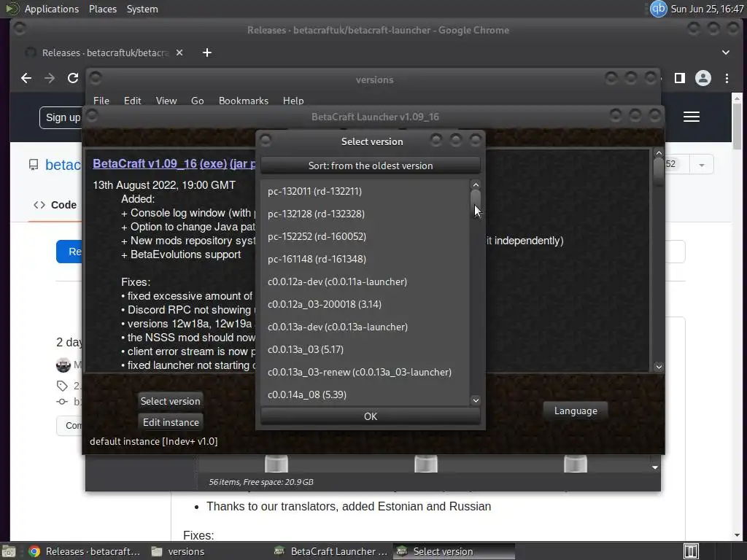The height and width of the screenshot is (560, 747).
Task: Click the Edit instance button
Action: click(x=171, y=422)
